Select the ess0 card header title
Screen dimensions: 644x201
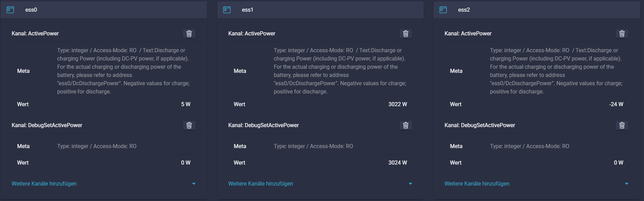pos(31,10)
